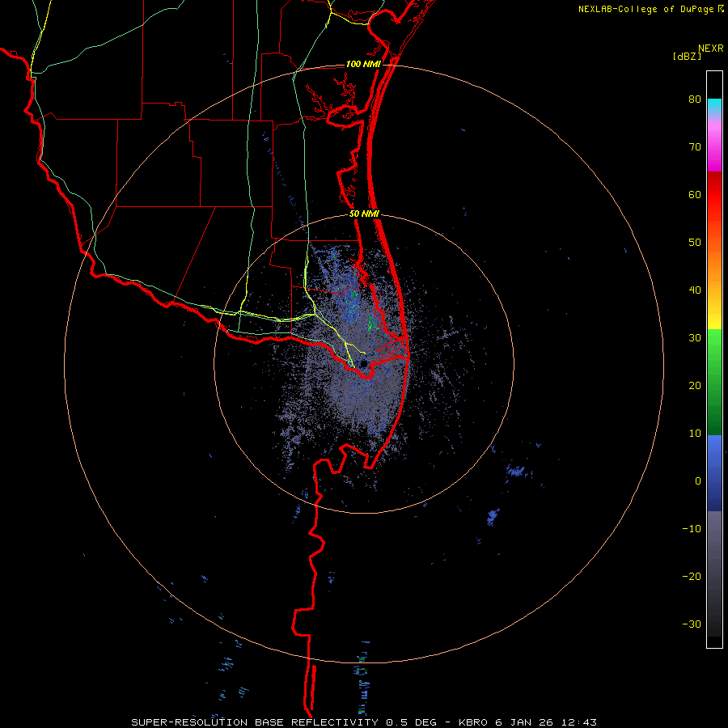Screen dimensions: 728x728
Task: Click the -10 value on the dBZ scale
Action: click(692, 529)
